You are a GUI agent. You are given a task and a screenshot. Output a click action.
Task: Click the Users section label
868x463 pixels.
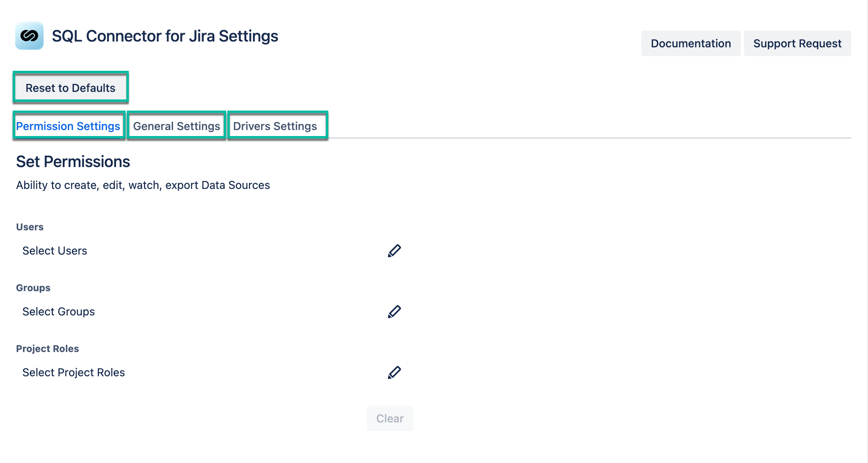click(x=30, y=227)
